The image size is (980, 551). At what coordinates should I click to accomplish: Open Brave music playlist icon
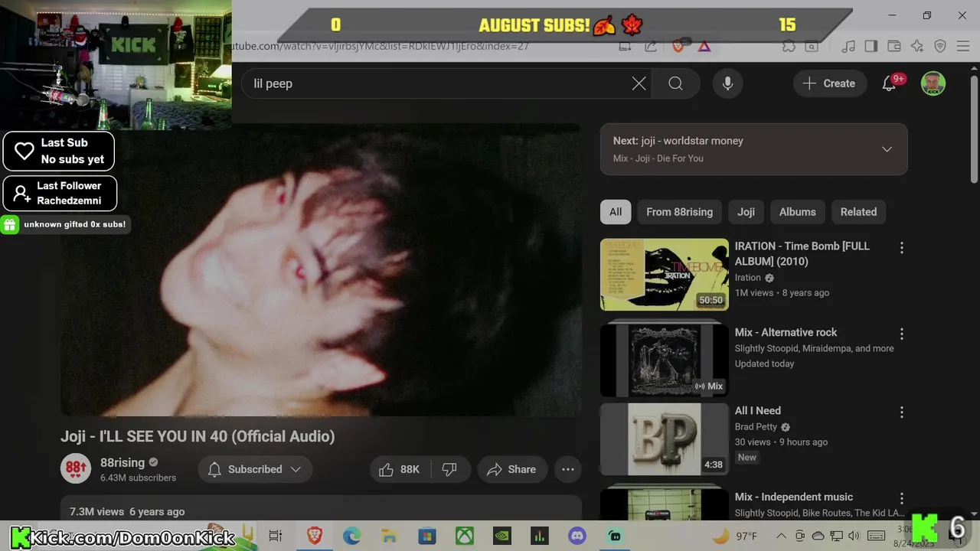pos(848,46)
